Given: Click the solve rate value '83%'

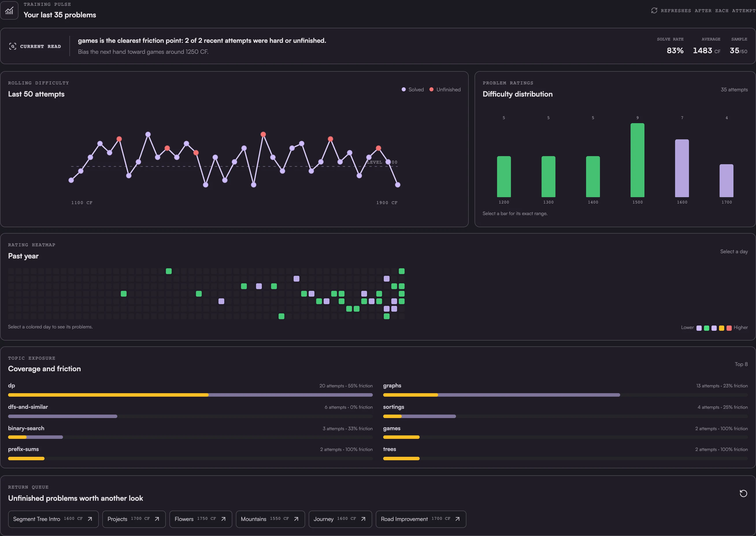Looking at the screenshot, I should pos(675,51).
